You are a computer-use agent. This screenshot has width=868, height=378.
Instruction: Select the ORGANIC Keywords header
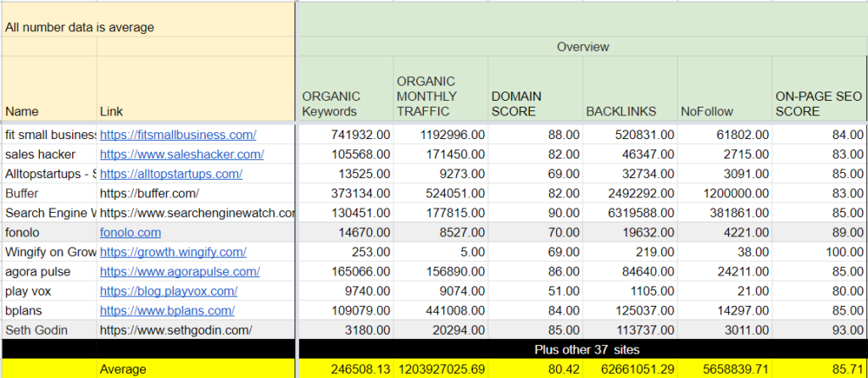(x=346, y=88)
